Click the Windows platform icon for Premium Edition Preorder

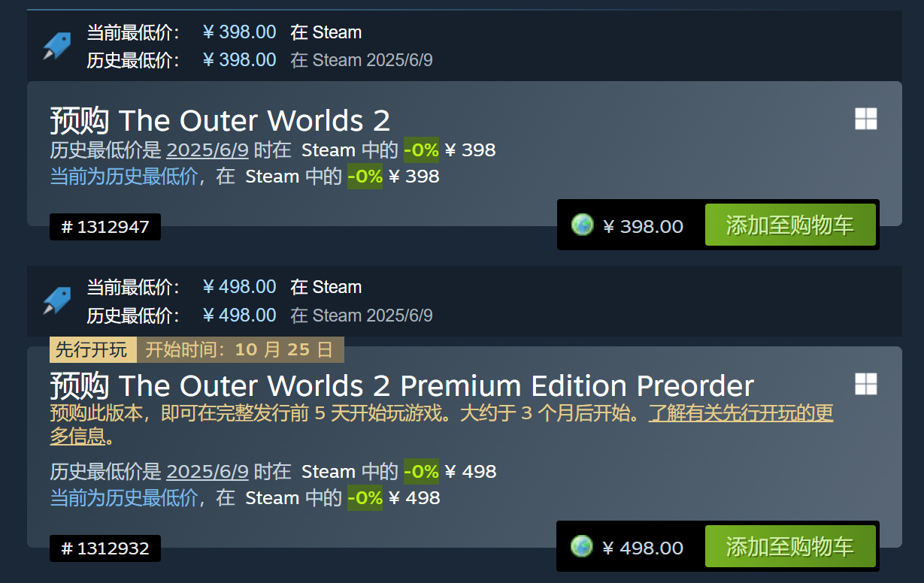(x=865, y=384)
